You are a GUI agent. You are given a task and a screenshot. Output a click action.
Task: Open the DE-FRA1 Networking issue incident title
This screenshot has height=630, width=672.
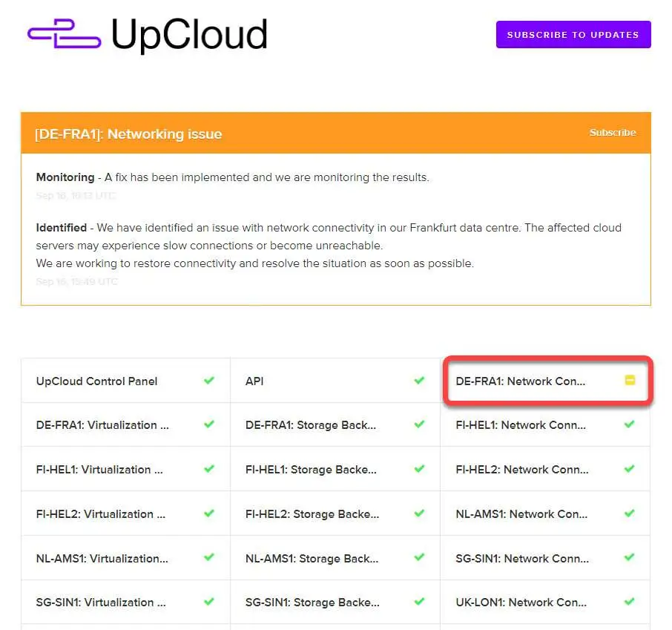[128, 134]
